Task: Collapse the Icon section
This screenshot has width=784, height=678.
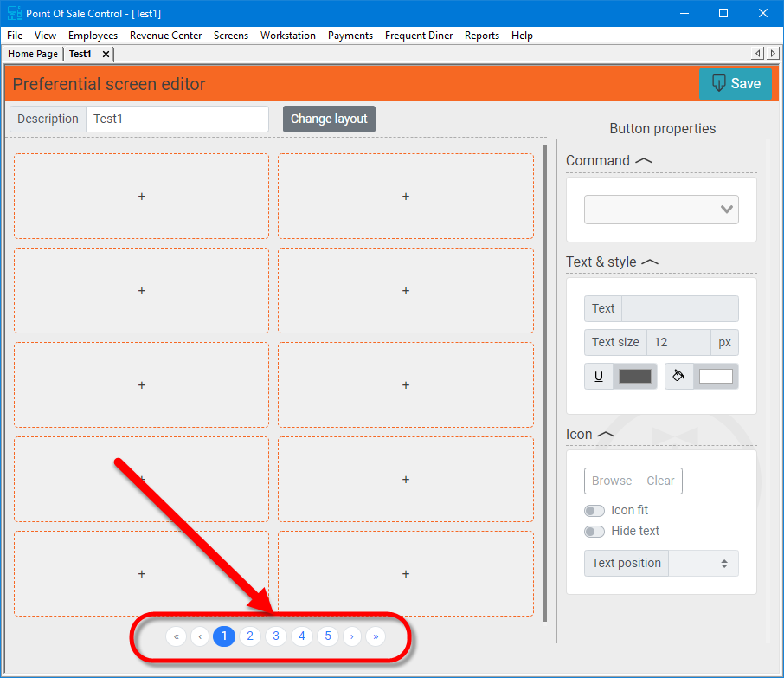Action: point(605,434)
